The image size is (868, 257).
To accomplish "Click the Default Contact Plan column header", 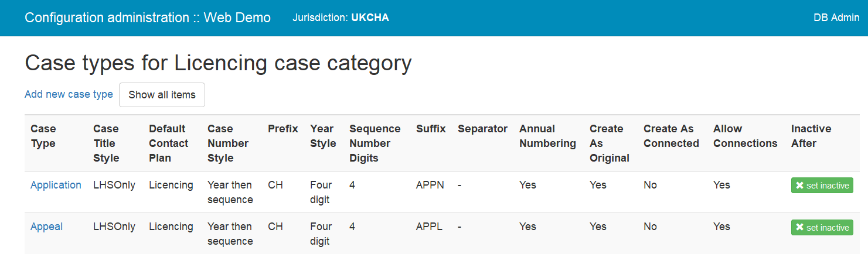I will point(169,143).
